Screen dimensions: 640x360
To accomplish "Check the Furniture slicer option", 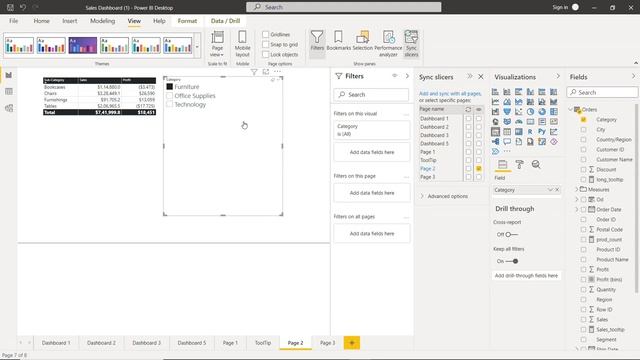I will point(170,87).
